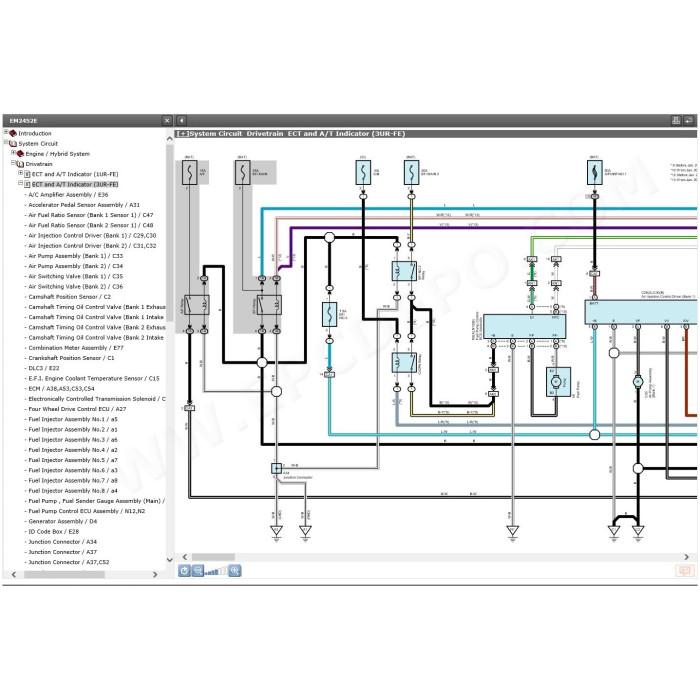Viewport: 700px width, 700px height.
Task: Open Crankshaft Position Sensor / C1
Action: [71, 358]
